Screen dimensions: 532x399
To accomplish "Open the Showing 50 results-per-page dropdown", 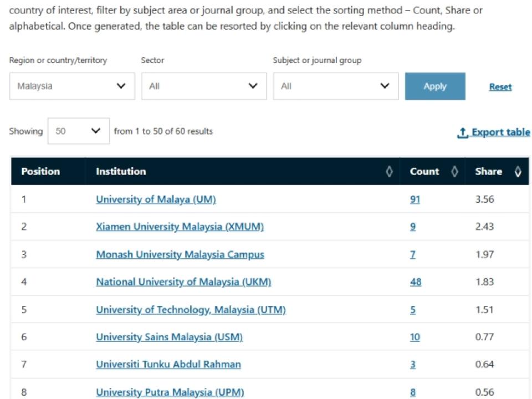I will 78,131.
